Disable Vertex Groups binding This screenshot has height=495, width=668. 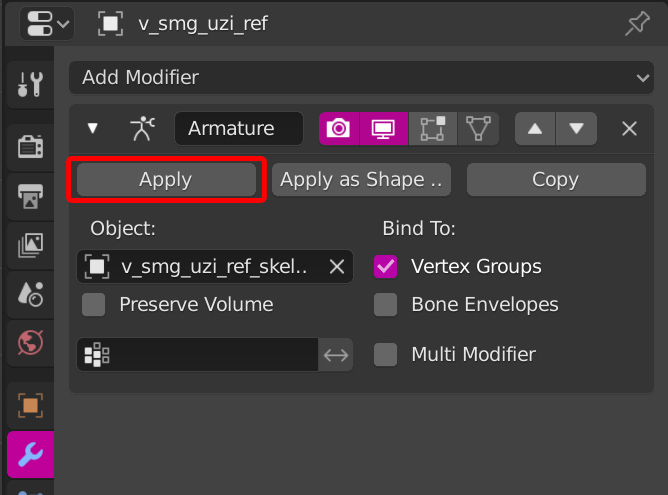tap(385, 266)
